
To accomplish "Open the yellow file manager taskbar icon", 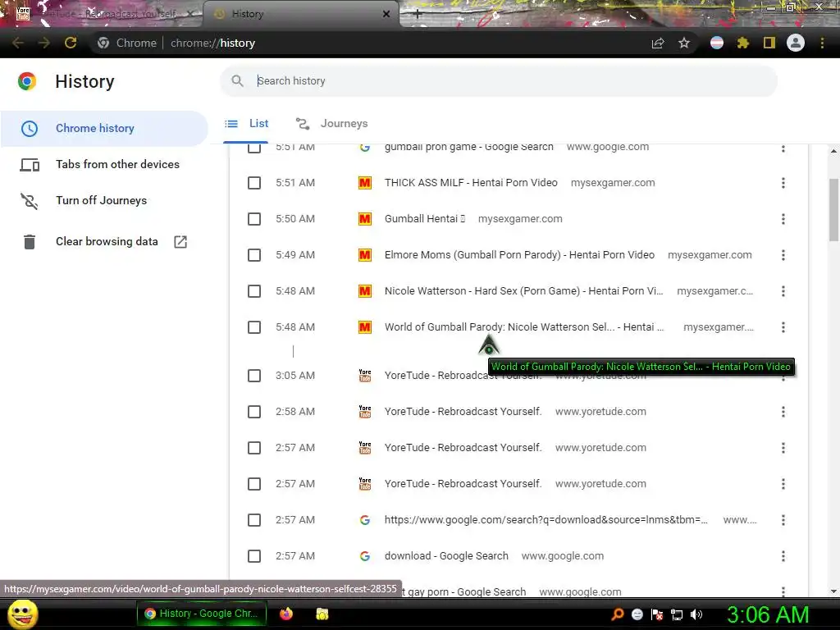I will point(322,614).
